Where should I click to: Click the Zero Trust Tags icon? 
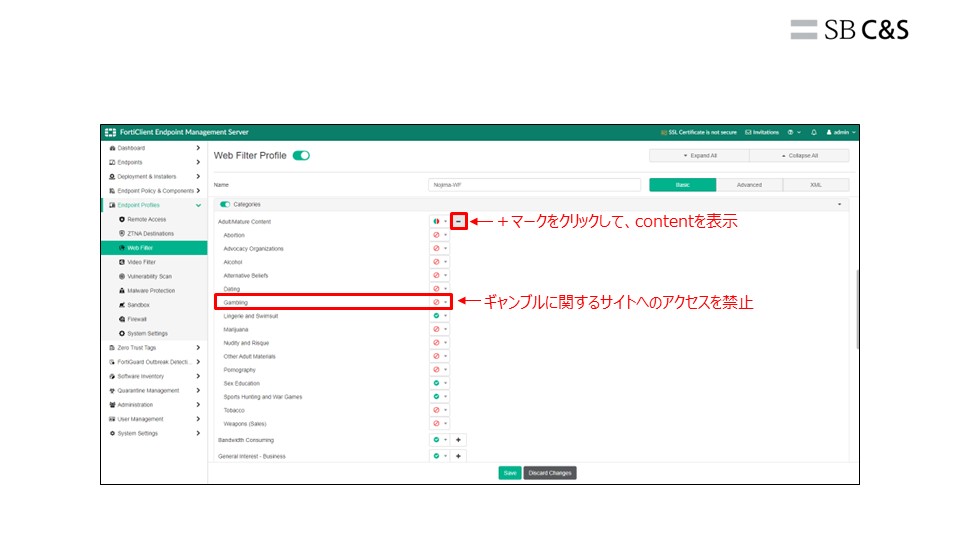tap(112, 348)
